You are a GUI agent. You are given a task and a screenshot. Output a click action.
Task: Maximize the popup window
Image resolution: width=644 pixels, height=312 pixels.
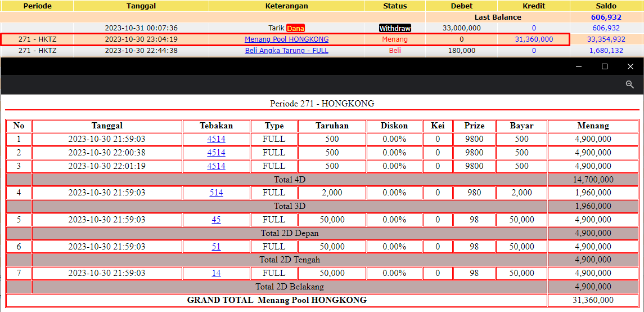[x=605, y=66]
